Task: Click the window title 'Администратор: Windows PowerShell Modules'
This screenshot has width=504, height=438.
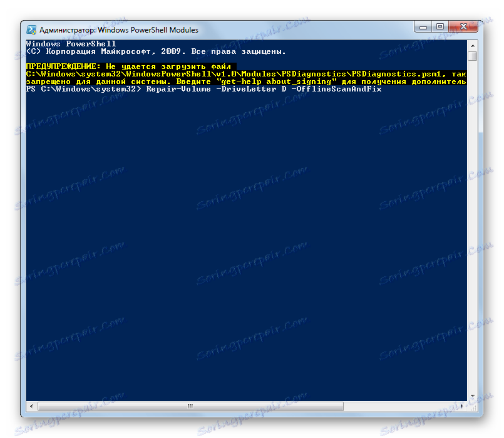Action: (x=119, y=30)
